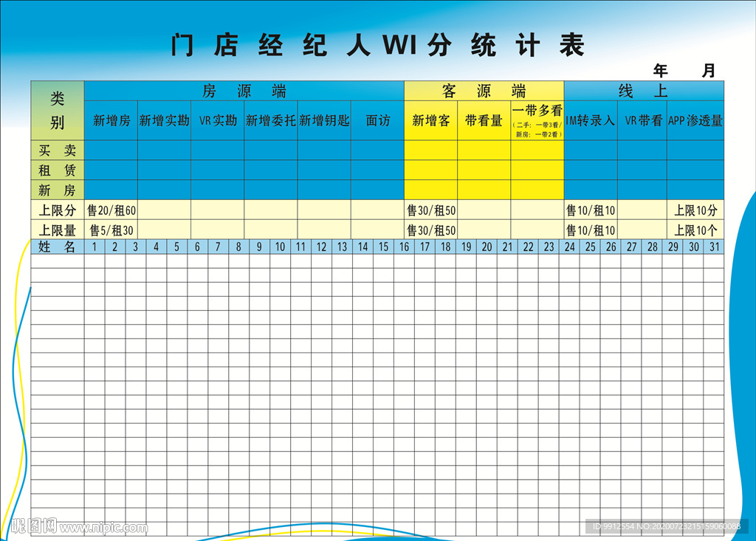
Task: Click day 19 in the 姓名 row
Action: 467,247
